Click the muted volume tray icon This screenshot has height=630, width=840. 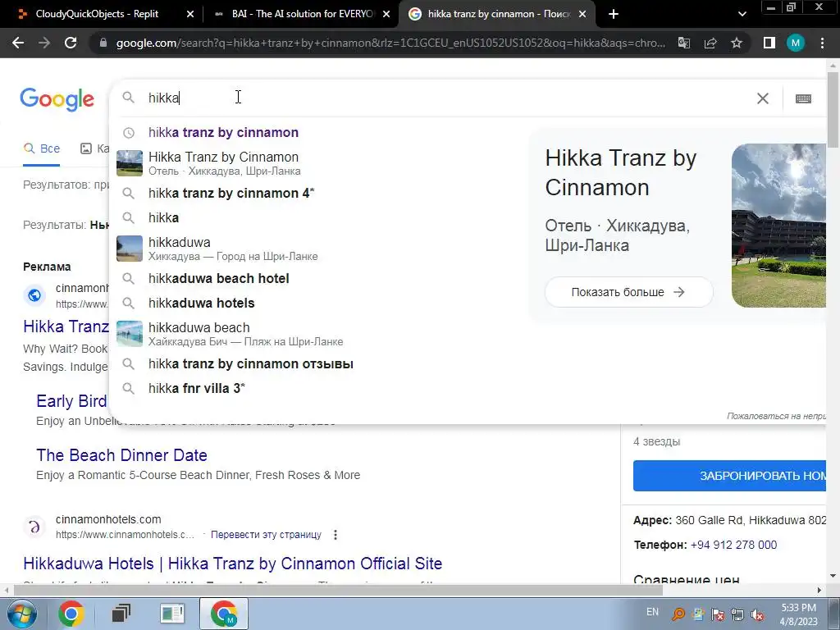757,614
